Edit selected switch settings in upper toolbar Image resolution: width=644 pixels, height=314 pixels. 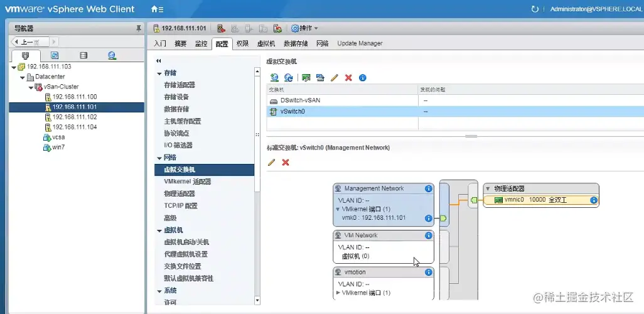pyautogui.click(x=335, y=77)
